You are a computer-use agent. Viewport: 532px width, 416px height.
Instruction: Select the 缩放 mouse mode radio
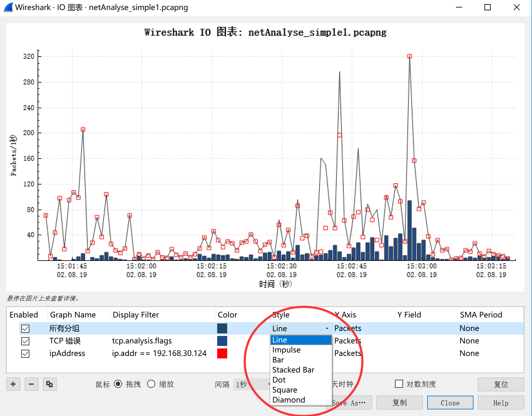coord(151,384)
